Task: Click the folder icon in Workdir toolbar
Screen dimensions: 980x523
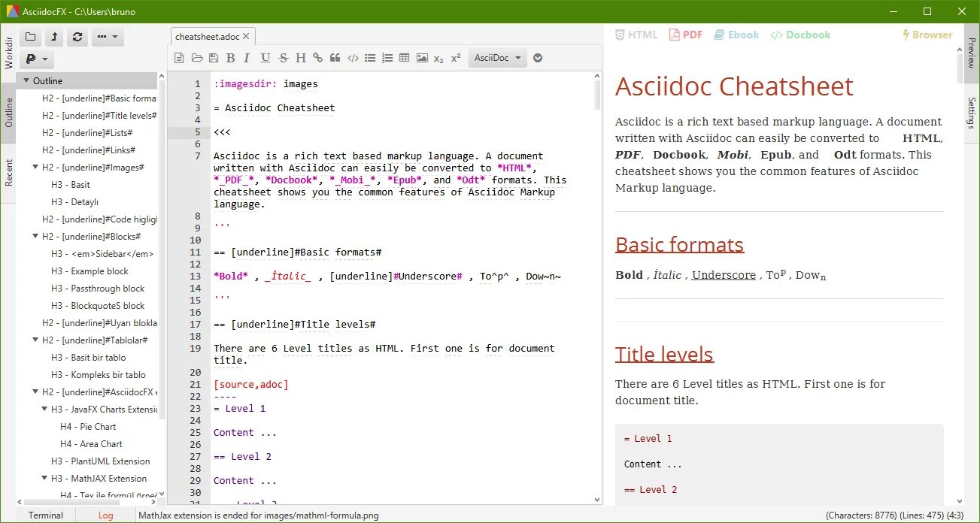Action: (x=30, y=36)
